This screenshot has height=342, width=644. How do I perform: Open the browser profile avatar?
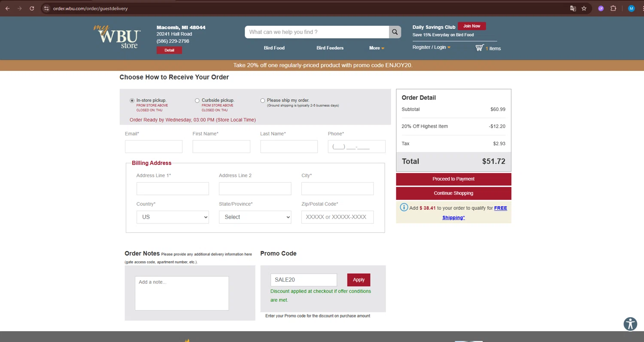coord(631,8)
